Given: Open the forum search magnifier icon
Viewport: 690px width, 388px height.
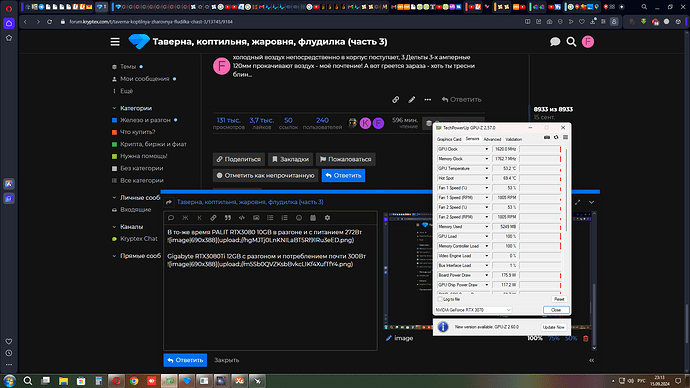Looking at the screenshot, I should [571, 42].
